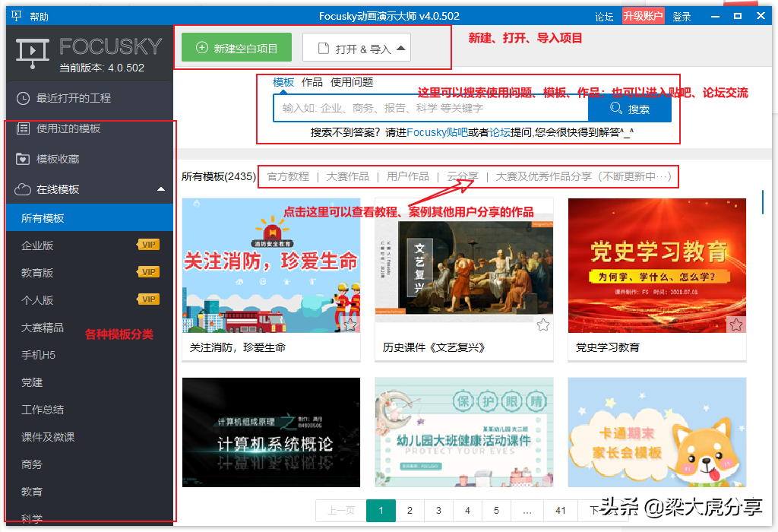This screenshot has width=778, height=532.
Task: Click inside the template search input field
Action: [x=425, y=109]
